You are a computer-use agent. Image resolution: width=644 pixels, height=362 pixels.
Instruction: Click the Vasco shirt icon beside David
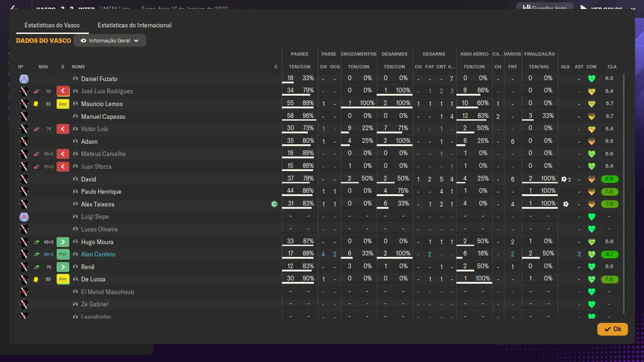point(24,179)
